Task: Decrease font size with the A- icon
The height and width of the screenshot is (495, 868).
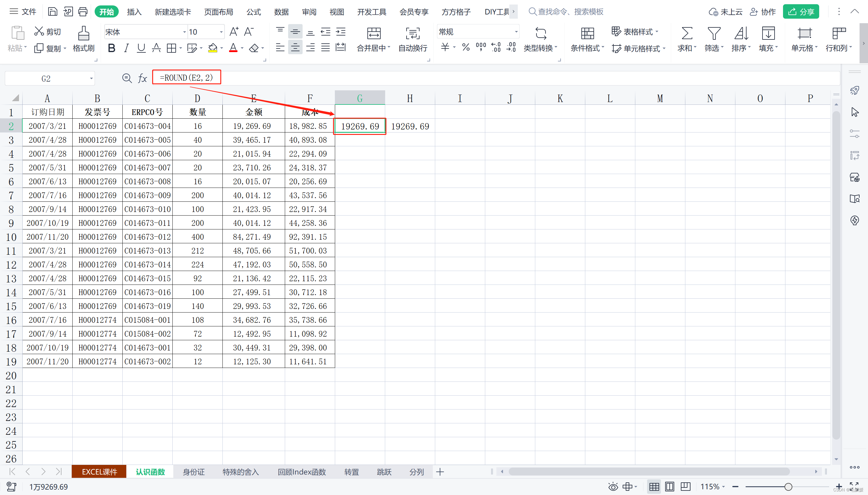Action: pos(249,32)
